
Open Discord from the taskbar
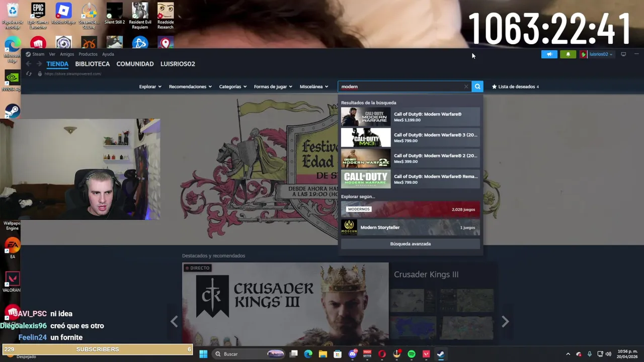[353, 354]
